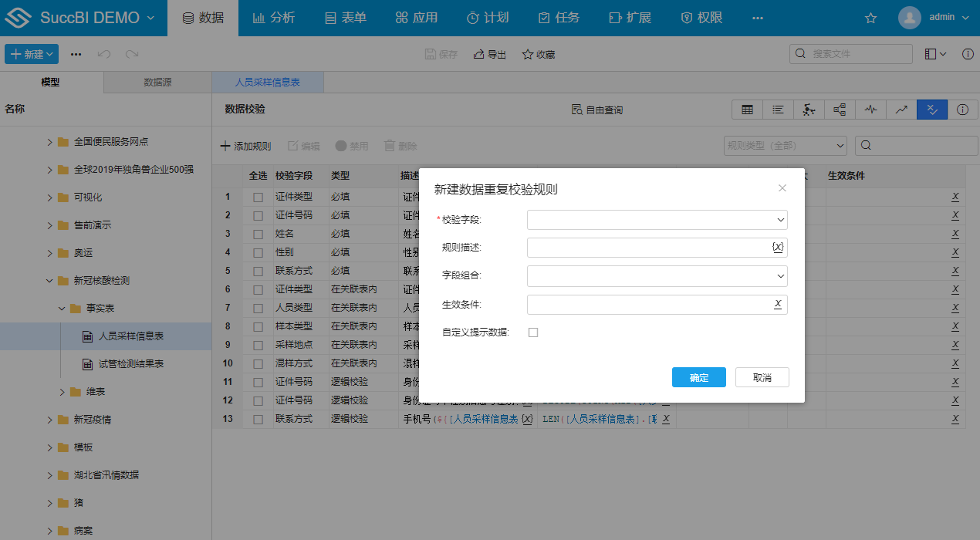This screenshot has width=980, height=540.
Task: Click the expression icon in 规则描述 field
Action: (x=777, y=248)
